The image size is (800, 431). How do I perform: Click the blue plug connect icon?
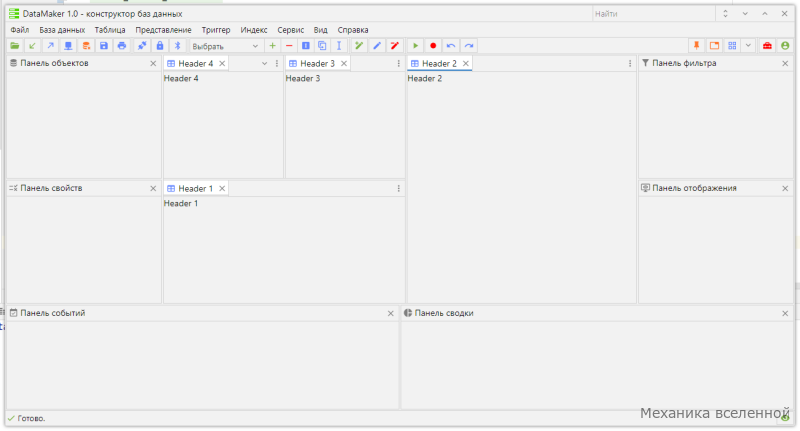click(x=142, y=46)
